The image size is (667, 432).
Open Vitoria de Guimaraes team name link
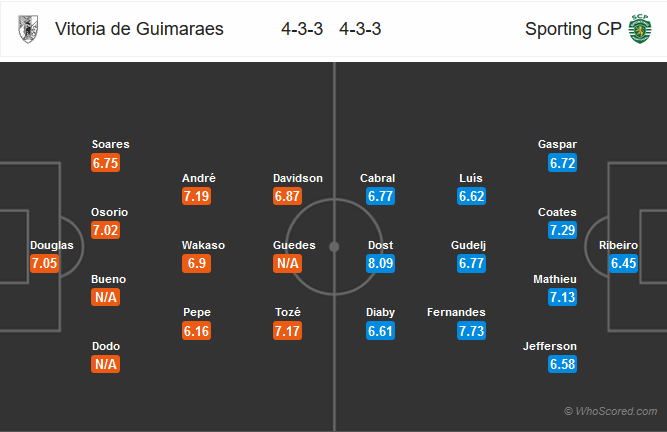click(139, 29)
